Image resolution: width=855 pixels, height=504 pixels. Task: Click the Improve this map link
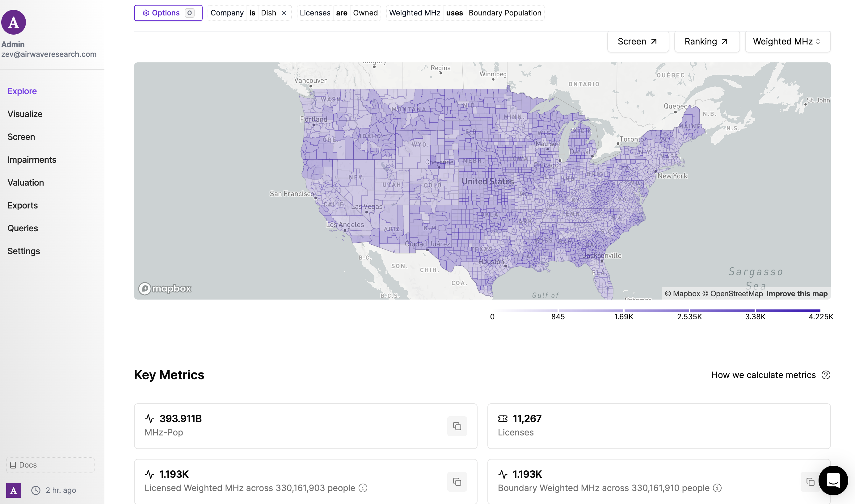point(797,294)
